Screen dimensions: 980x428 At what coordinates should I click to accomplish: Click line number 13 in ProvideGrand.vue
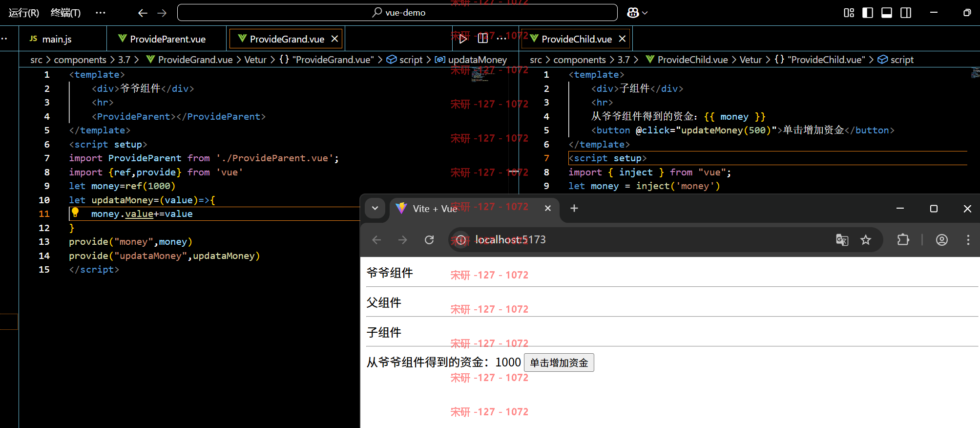44,242
